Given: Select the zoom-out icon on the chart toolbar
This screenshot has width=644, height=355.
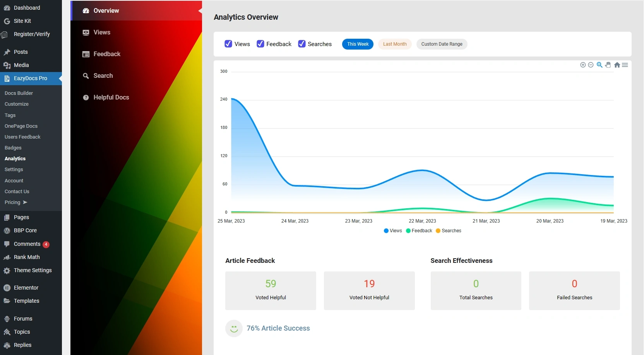Looking at the screenshot, I should click(591, 65).
